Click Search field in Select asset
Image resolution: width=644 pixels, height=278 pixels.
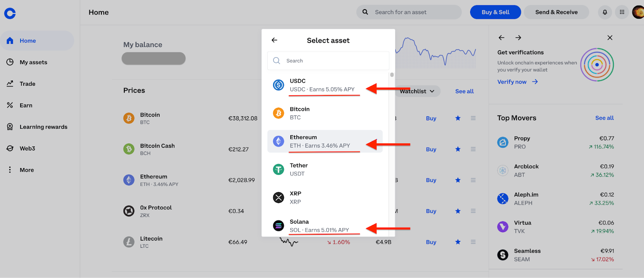[328, 61]
